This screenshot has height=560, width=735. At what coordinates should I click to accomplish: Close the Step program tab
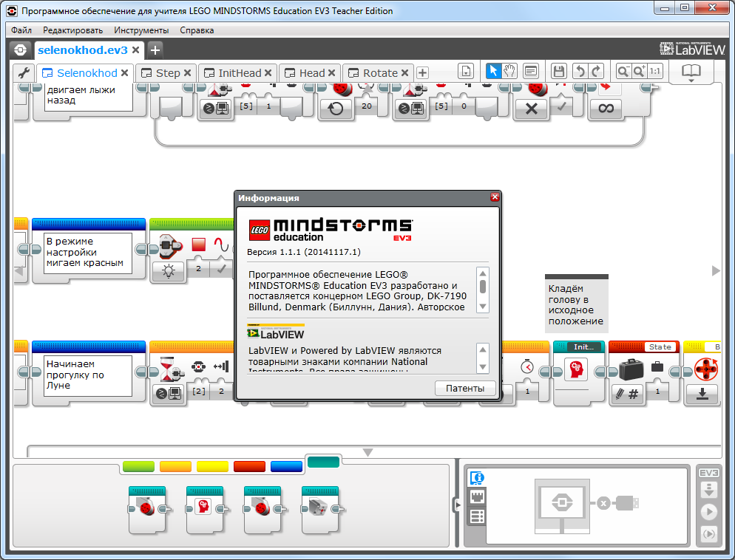pyautogui.click(x=187, y=73)
